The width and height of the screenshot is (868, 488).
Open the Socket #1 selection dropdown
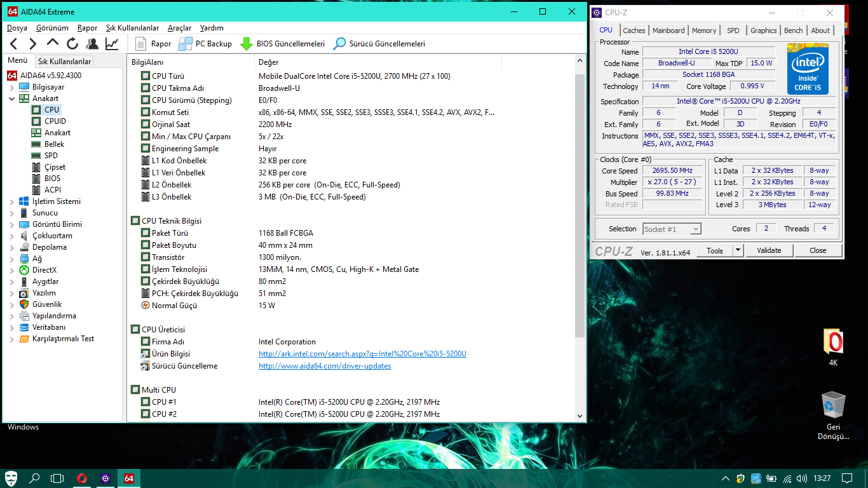coord(672,229)
